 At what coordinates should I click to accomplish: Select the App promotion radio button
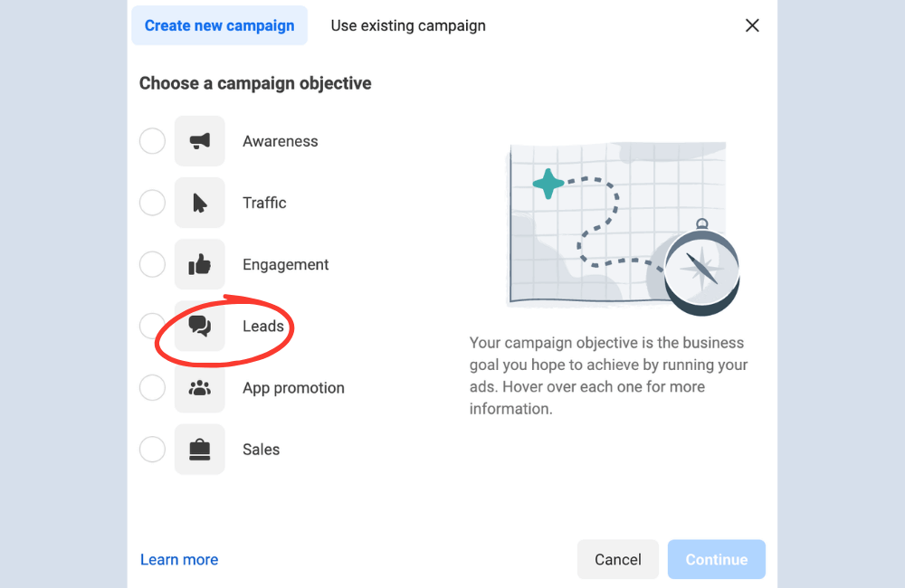[x=152, y=387]
